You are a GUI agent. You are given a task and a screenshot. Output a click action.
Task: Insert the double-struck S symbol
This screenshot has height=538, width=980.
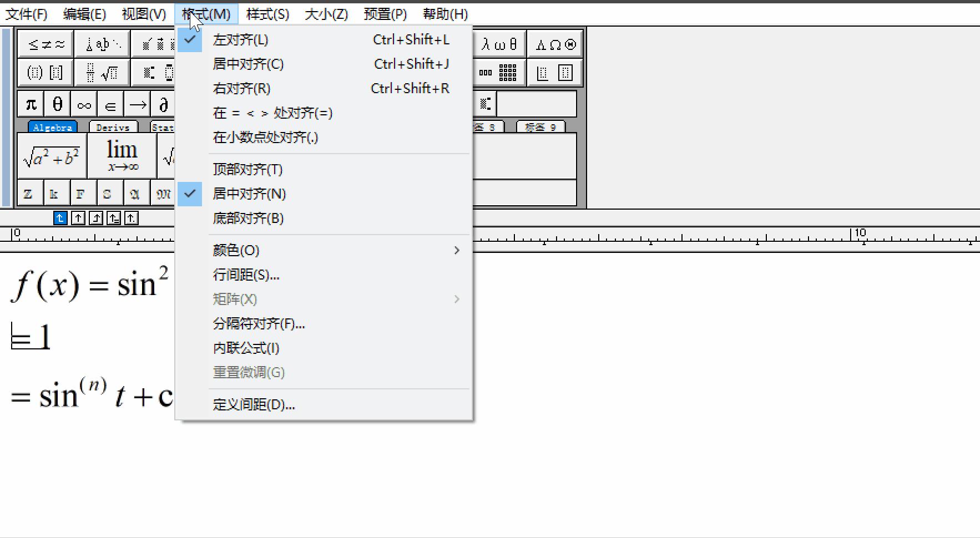pos(110,194)
